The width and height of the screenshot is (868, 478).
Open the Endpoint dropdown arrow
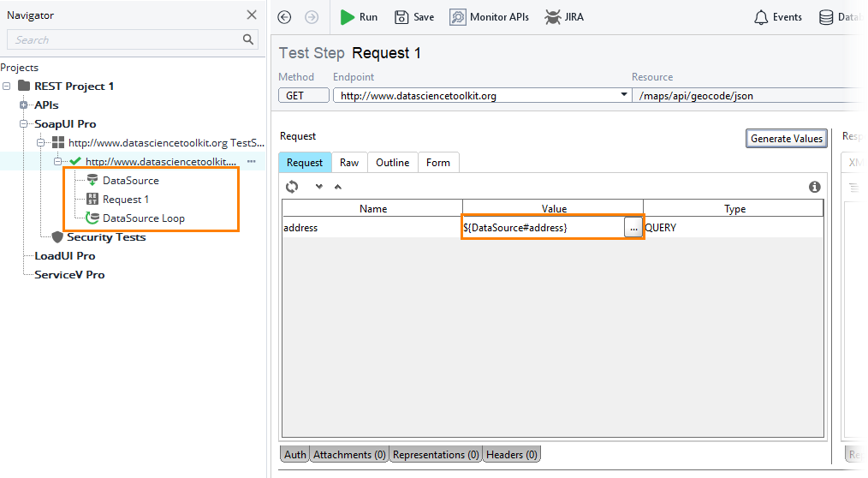(624, 95)
